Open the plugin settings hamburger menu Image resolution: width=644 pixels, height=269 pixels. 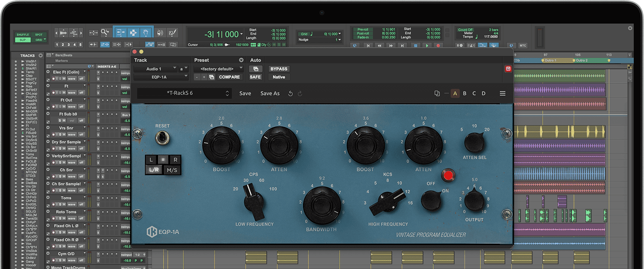pyautogui.click(x=502, y=93)
